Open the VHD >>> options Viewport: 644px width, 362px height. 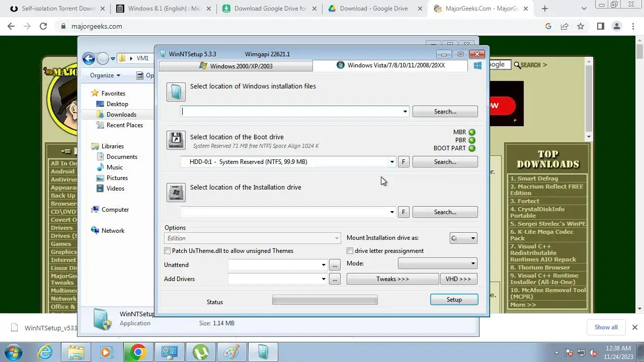click(458, 279)
